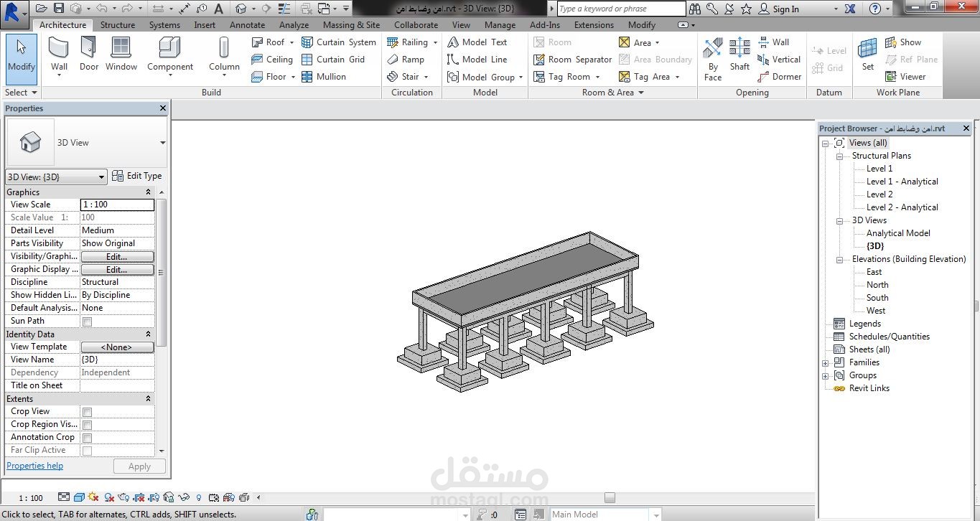Open the Floor tool dropdown arrow

click(293, 77)
